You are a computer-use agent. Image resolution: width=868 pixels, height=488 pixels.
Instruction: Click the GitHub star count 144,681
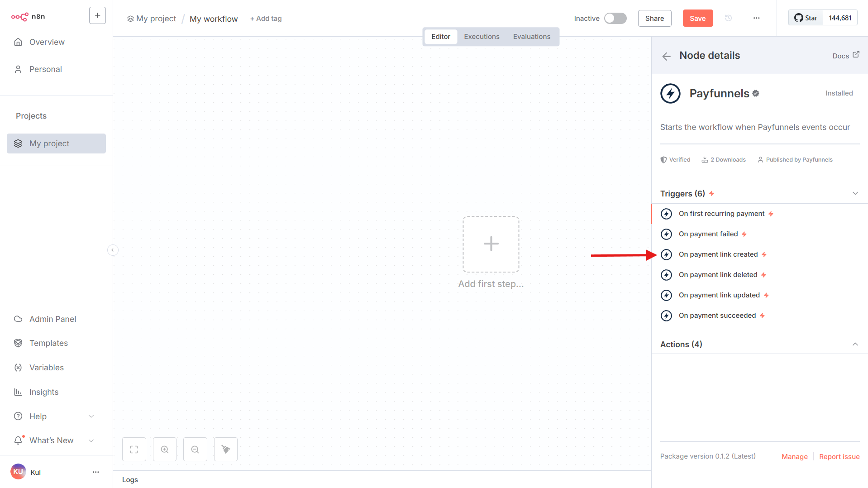click(840, 18)
